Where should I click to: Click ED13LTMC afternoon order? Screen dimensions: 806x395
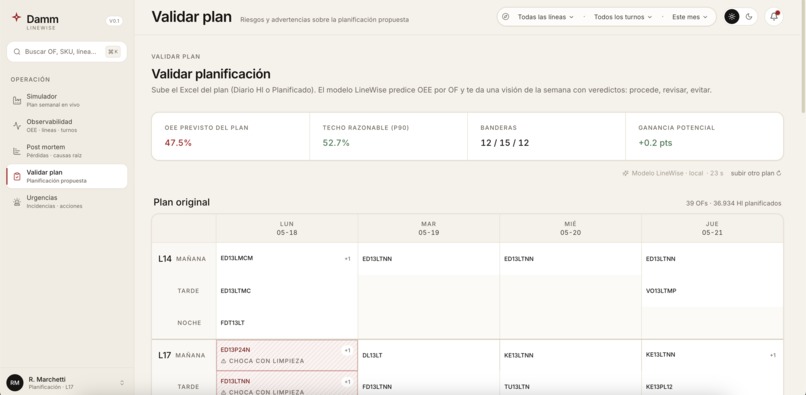(235, 291)
